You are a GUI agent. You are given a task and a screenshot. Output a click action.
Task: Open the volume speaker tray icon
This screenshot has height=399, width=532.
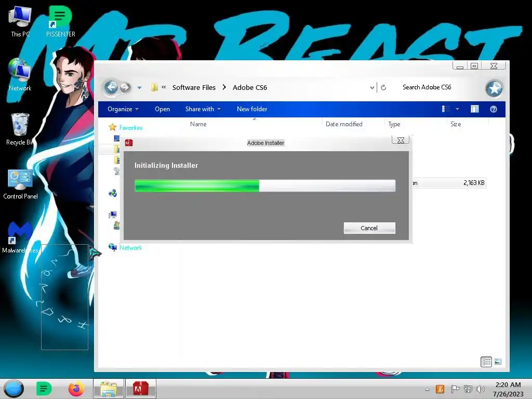point(481,389)
